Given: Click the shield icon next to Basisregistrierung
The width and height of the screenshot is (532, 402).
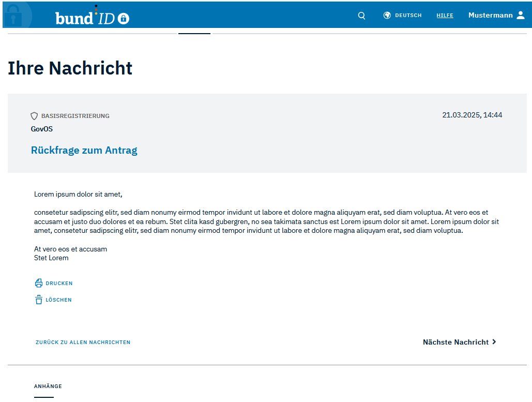Looking at the screenshot, I should pyautogui.click(x=34, y=116).
